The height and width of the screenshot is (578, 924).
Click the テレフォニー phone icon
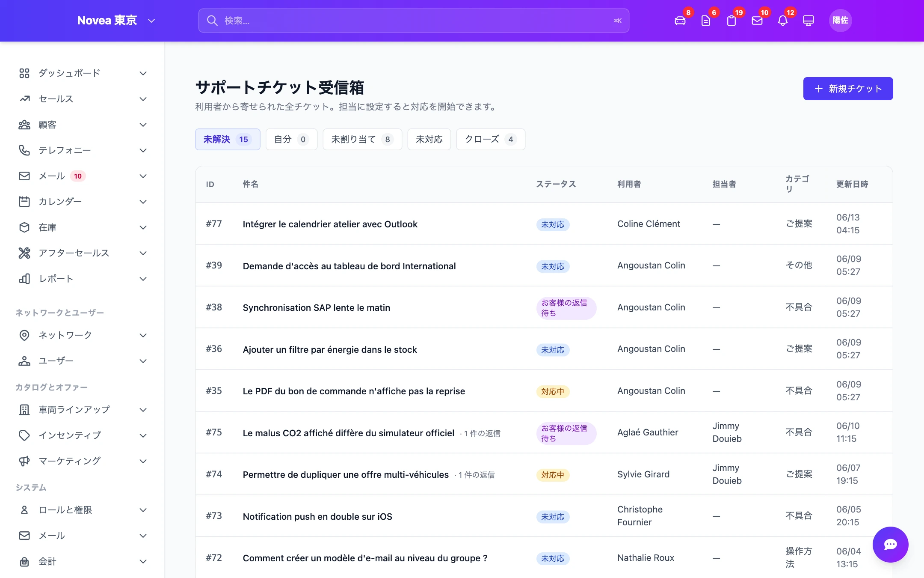pyautogui.click(x=24, y=150)
